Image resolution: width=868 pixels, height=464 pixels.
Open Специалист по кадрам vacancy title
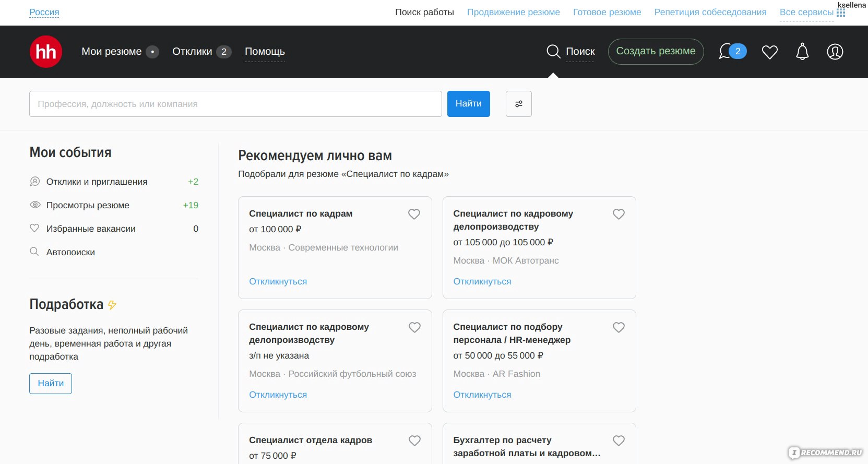(x=301, y=213)
